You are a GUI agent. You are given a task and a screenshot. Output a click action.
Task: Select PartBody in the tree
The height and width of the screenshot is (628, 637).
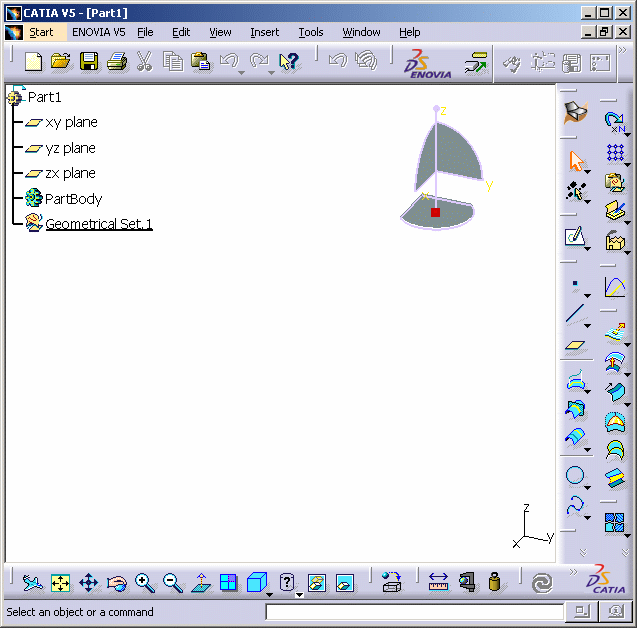[74, 199]
